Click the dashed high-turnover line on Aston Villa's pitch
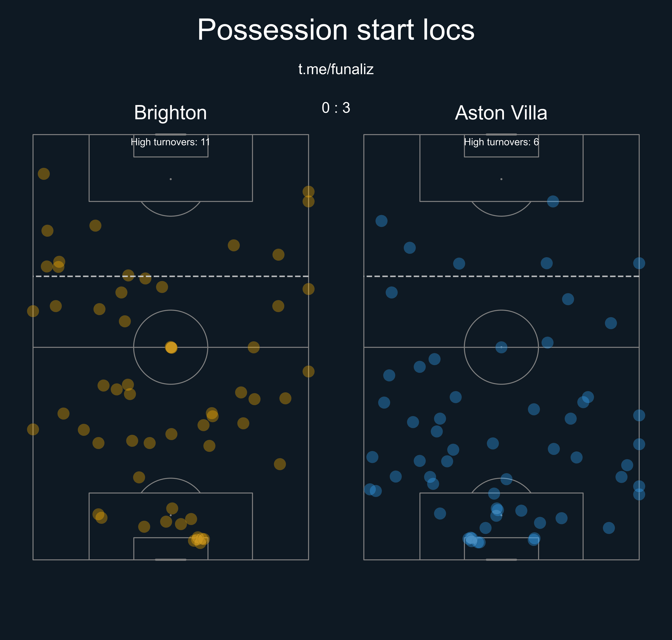The width and height of the screenshot is (672, 640). pyautogui.click(x=512, y=276)
